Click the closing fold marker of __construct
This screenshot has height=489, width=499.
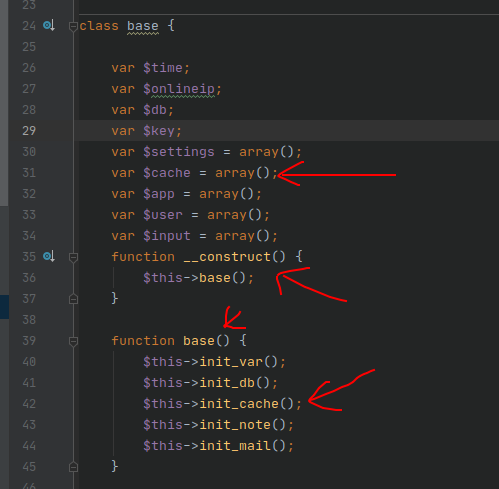click(73, 299)
